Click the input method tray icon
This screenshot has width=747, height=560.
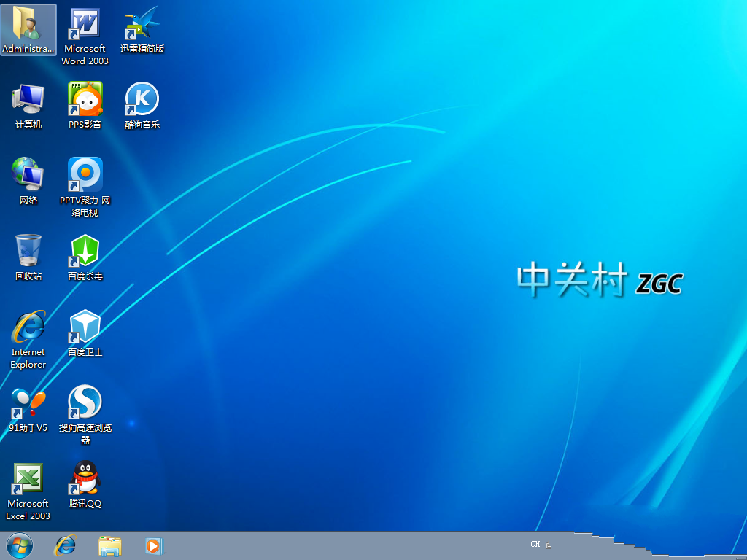[x=549, y=545]
